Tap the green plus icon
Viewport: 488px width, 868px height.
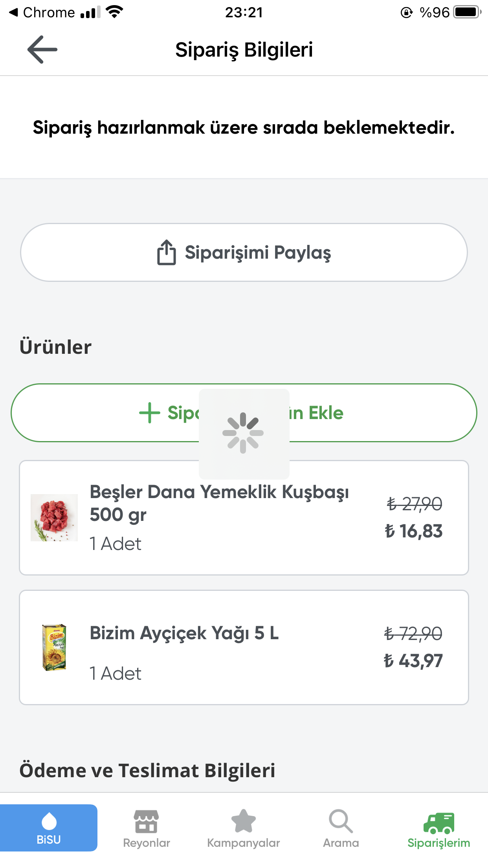pyautogui.click(x=150, y=413)
